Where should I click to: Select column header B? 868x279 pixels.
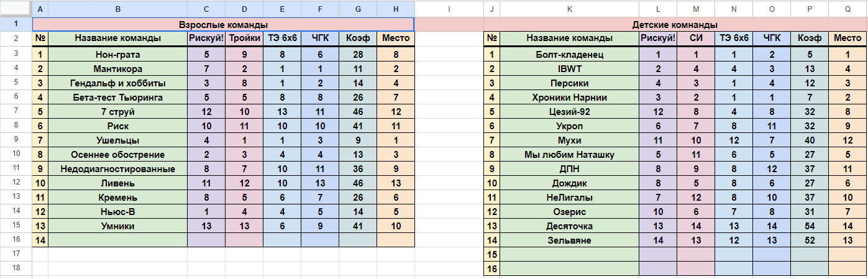[117, 9]
